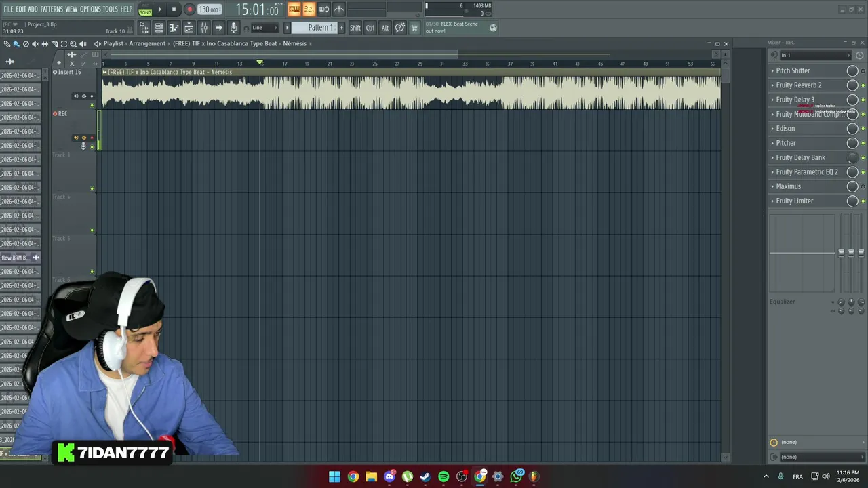Open the PATTERNS menu
The width and height of the screenshot is (868, 488).
[x=52, y=9]
